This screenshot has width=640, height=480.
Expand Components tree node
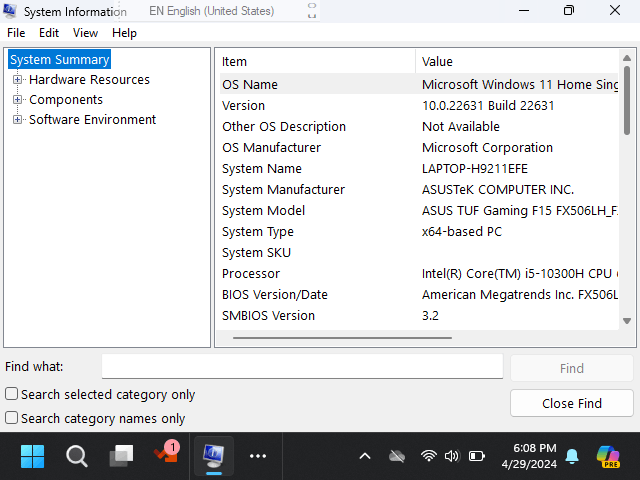[x=17, y=100]
